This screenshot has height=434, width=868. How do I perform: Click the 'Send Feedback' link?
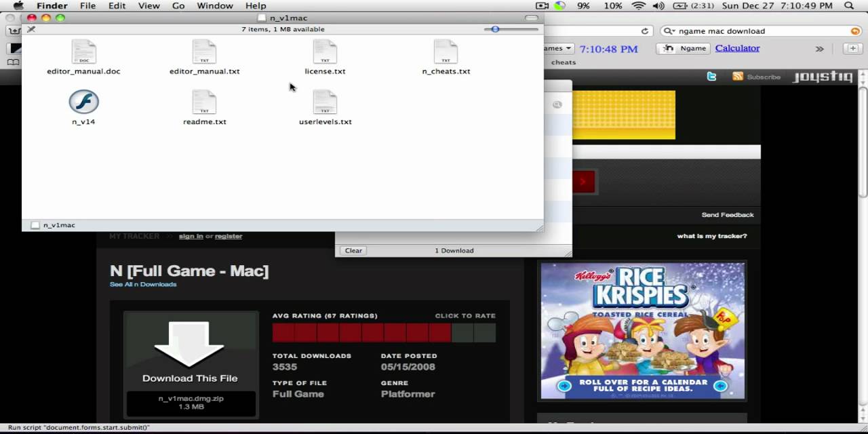(x=728, y=215)
